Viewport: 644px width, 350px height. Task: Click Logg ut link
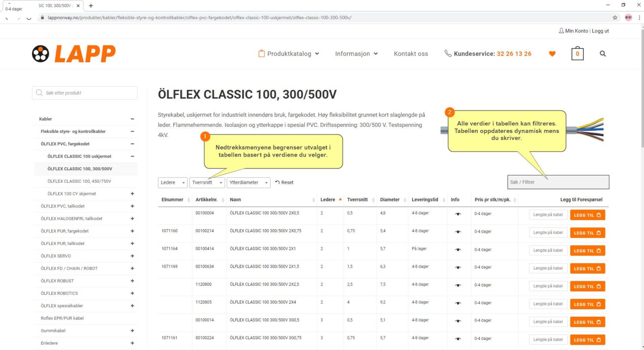600,31
